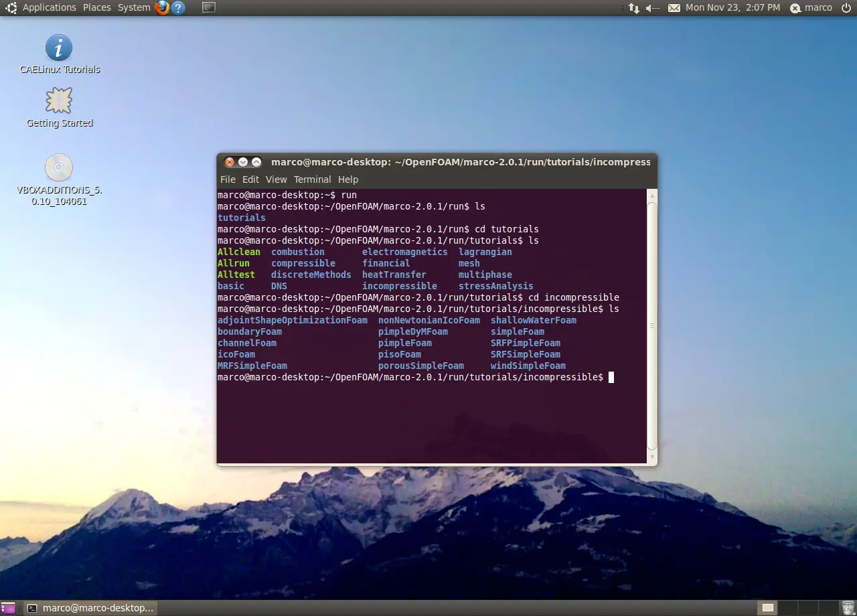
Task: Open the Firefox browser launcher in top panel
Action: coord(161,8)
